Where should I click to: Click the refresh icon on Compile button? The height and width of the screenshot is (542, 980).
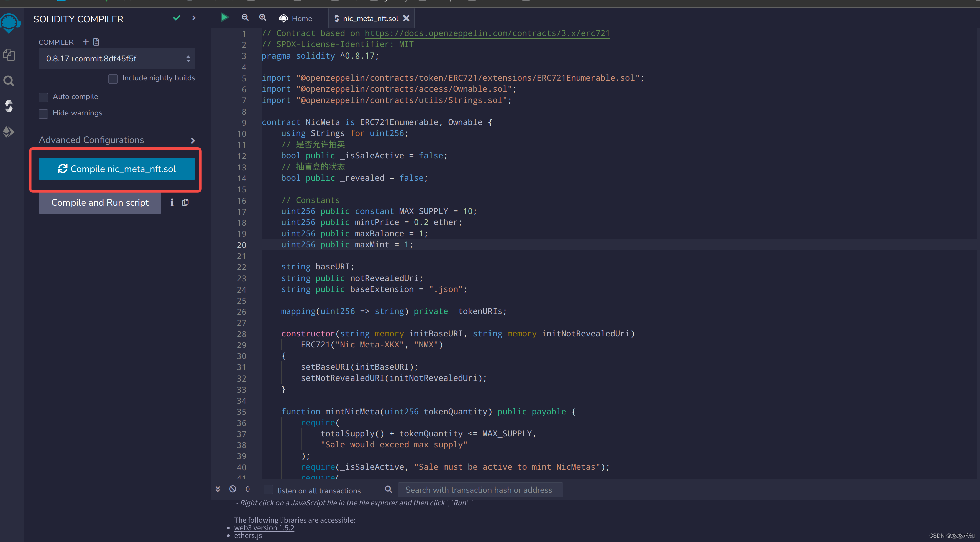coord(63,168)
